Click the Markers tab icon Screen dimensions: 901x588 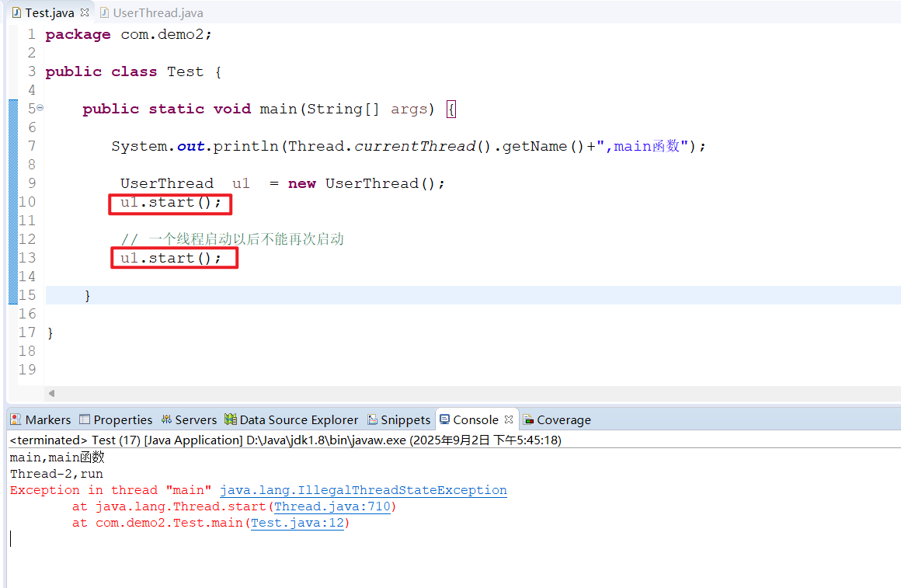coord(16,419)
